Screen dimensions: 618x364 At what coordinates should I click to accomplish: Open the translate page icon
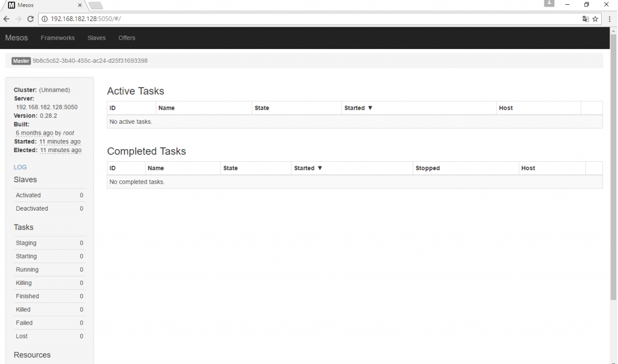[585, 19]
